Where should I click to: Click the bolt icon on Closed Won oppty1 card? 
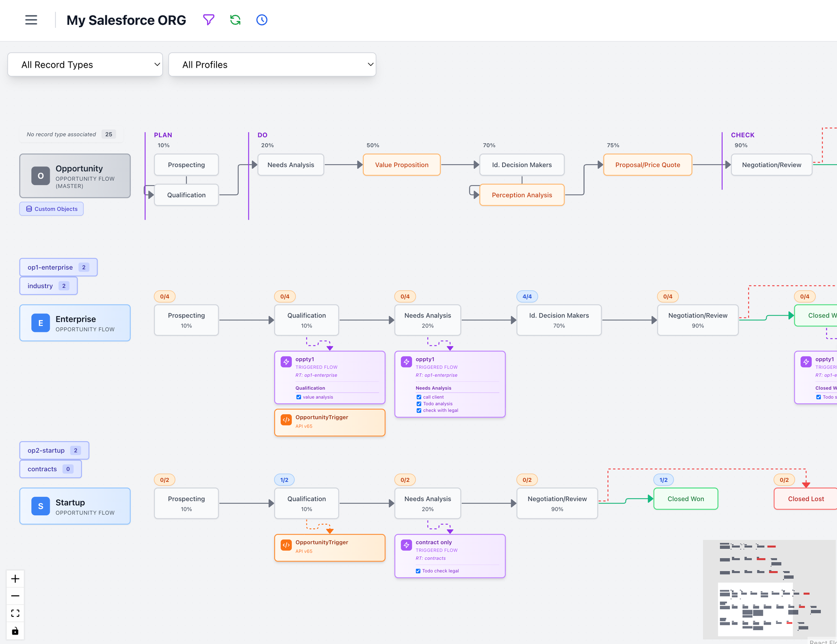coord(806,362)
